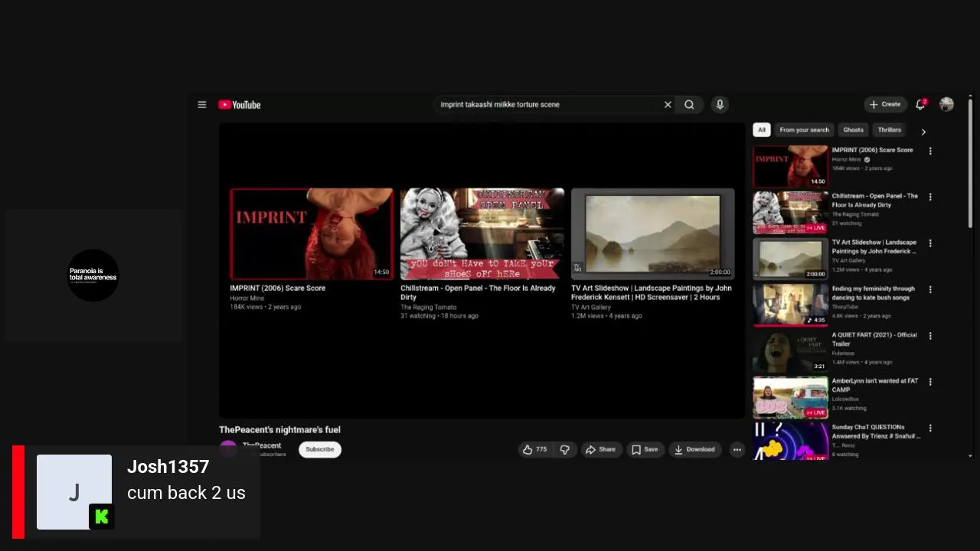Click the Paranoia is total awareness circle

click(x=93, y=275)
